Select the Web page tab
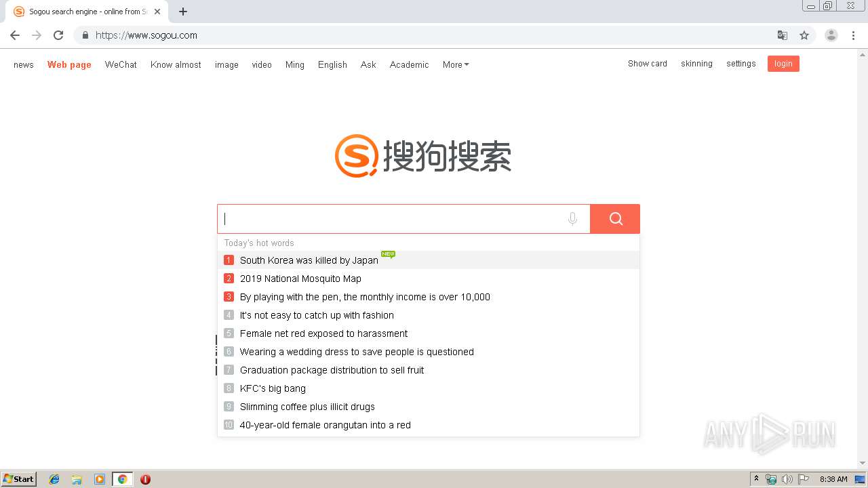 point(69,64)
